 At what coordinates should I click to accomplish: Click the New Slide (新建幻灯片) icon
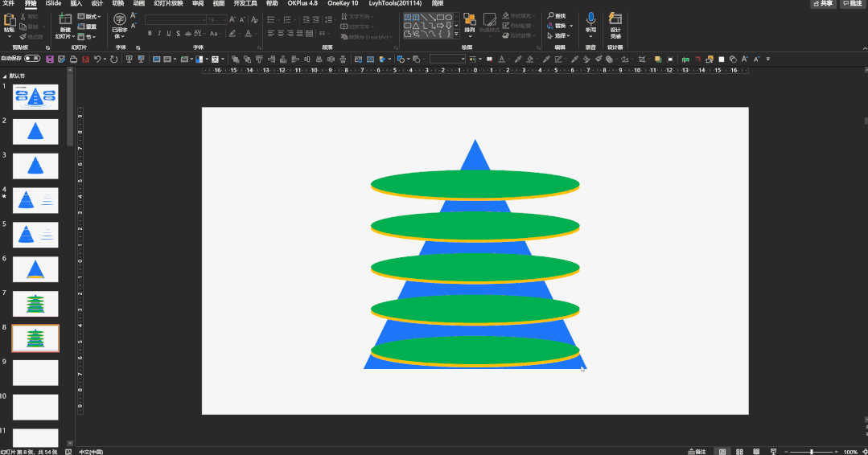point(65,18)
